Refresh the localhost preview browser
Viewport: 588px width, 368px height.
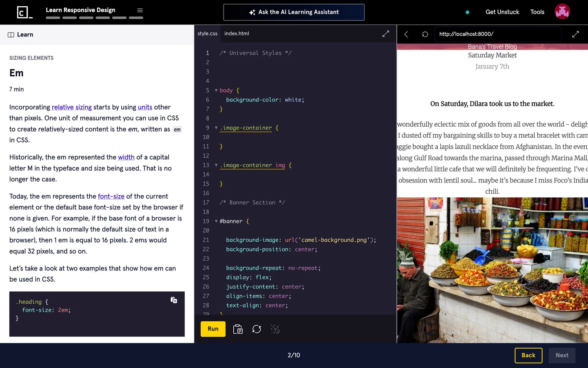click(x=425, y=34)
